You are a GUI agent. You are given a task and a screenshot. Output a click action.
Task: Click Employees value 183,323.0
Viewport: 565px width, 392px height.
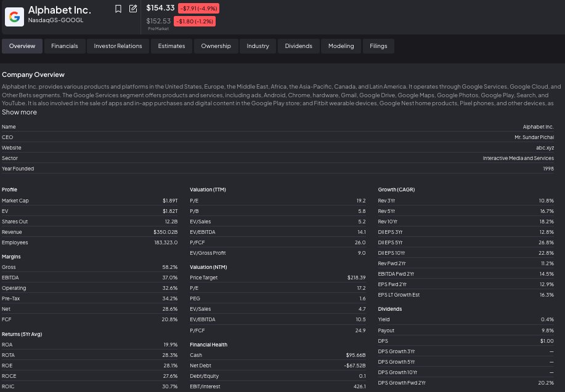[x=166, y=242]
